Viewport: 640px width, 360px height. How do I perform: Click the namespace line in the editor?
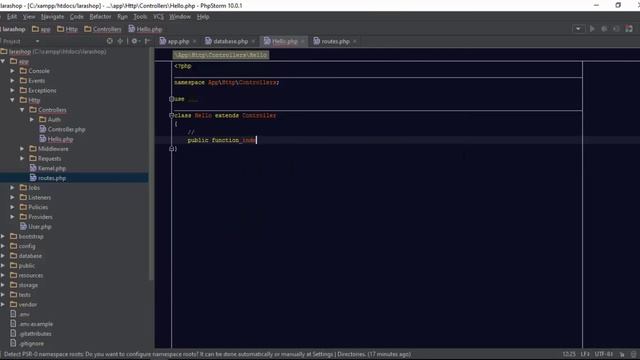[x=227, y=82]
